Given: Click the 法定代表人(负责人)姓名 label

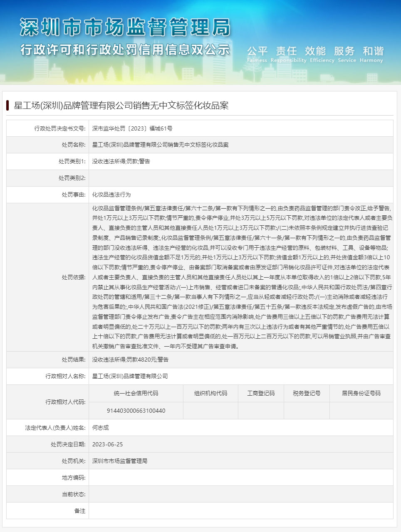Looking at the screenshot, I should point(55,428).
